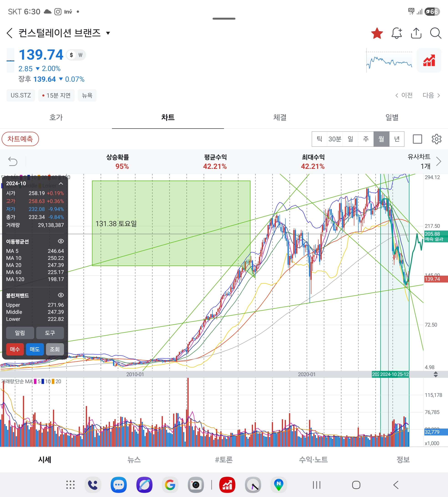Tap the fullscreen square chart icon

point(417,139)
